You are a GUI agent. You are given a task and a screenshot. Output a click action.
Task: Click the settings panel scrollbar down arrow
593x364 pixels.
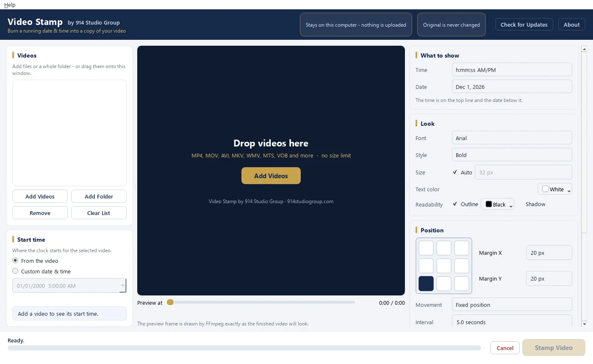coord(585,324)
